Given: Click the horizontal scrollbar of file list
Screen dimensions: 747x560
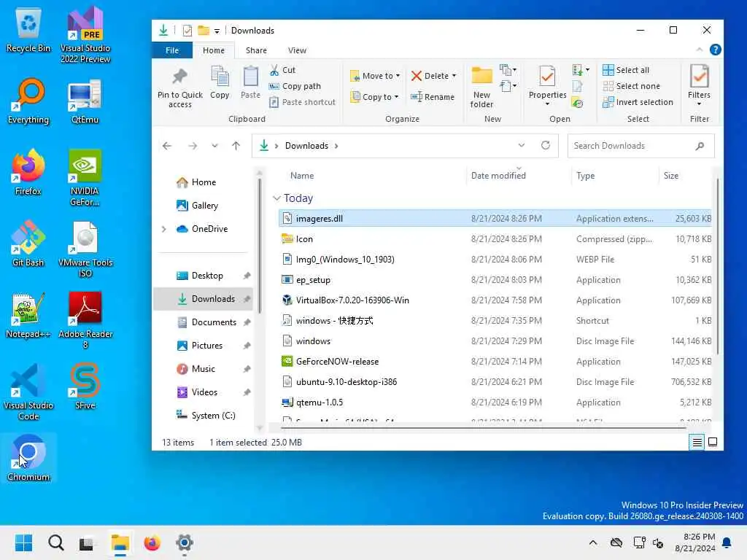Looking at the screenshot, I should coord(483,427).
